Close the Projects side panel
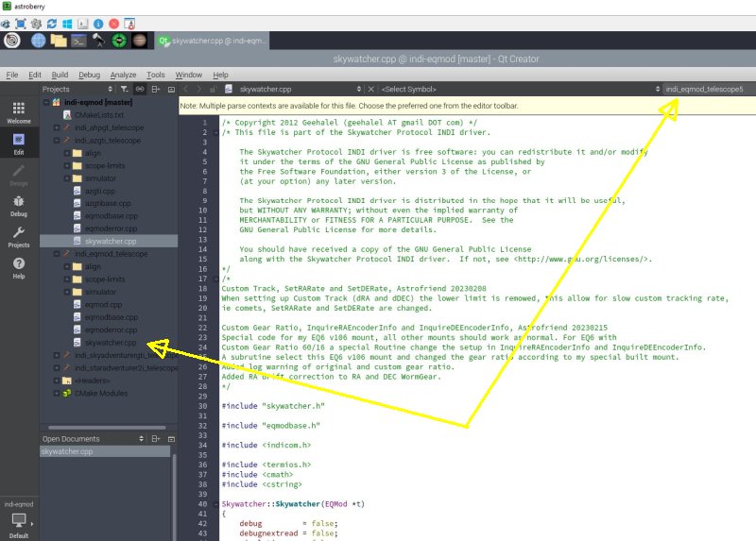Screen dimensions: 756x541 coord(171,89)
